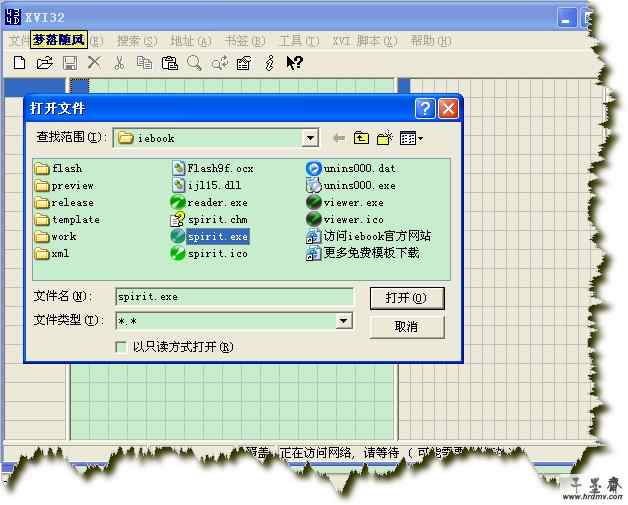Image resolution: width=628 pixels, height=505 pixels.
Task: Select 更多免费模板下载 shortcut
Action: point(363,253)
